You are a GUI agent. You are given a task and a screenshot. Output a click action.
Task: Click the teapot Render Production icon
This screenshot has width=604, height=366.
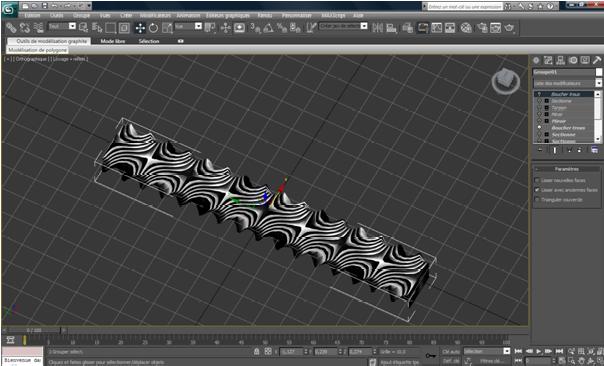click(x=509, y=27)
